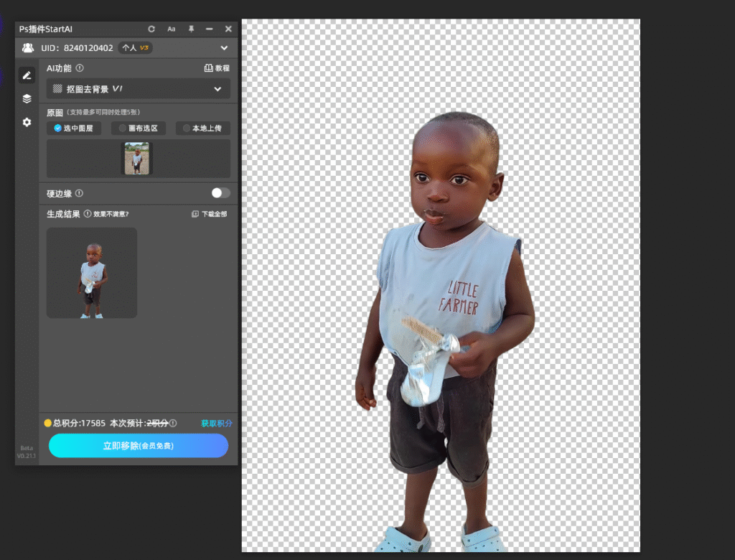Open the settings gear in sidebar

click(x=27, y=122)
